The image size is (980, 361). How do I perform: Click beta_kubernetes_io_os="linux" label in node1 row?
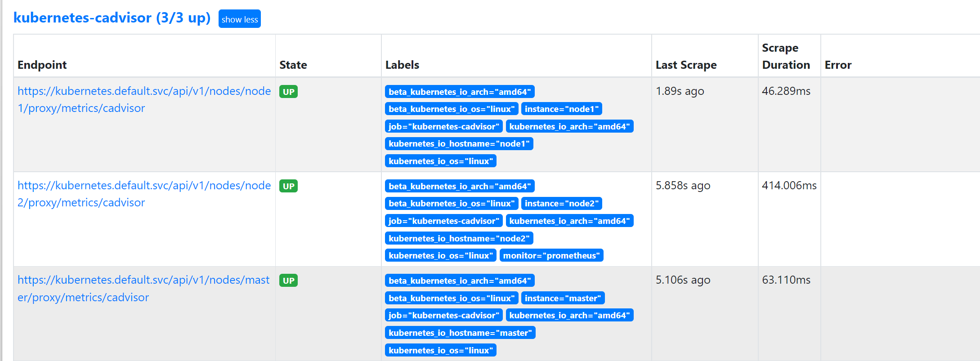[x=452, y=109]
